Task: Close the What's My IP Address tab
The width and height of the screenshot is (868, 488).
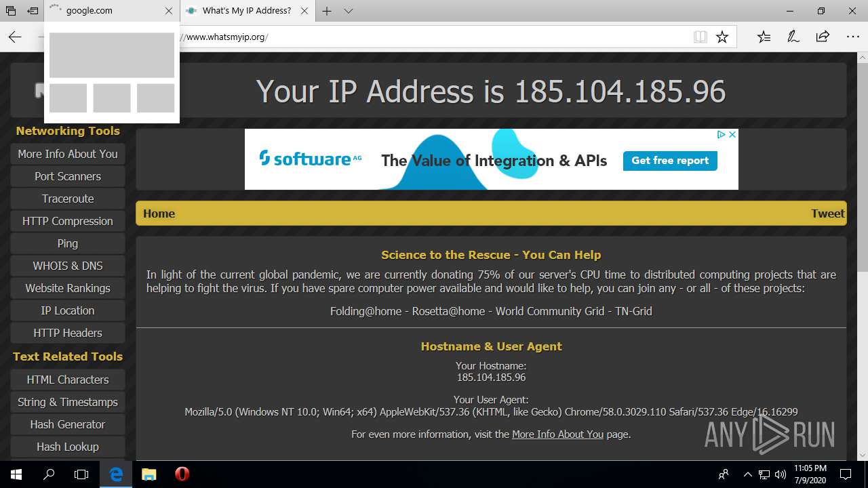Action: pyautogui.click(x=304, y=11)
